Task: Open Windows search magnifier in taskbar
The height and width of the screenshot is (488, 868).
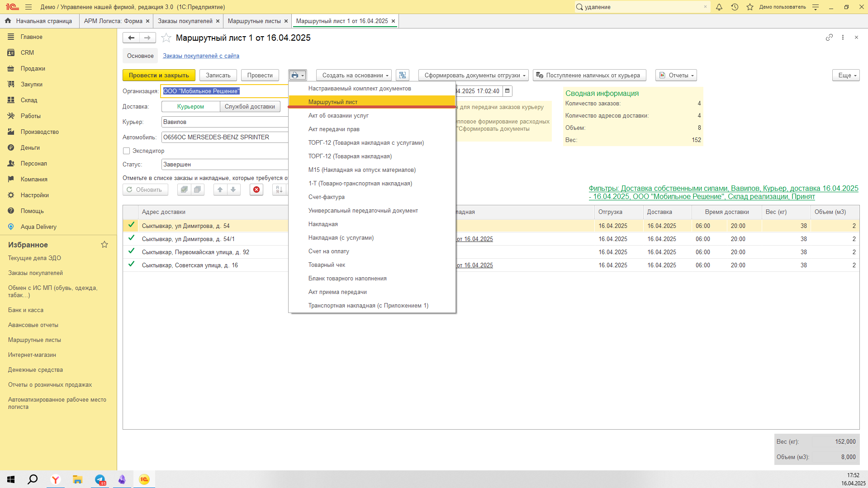Action: pos(33,479)
